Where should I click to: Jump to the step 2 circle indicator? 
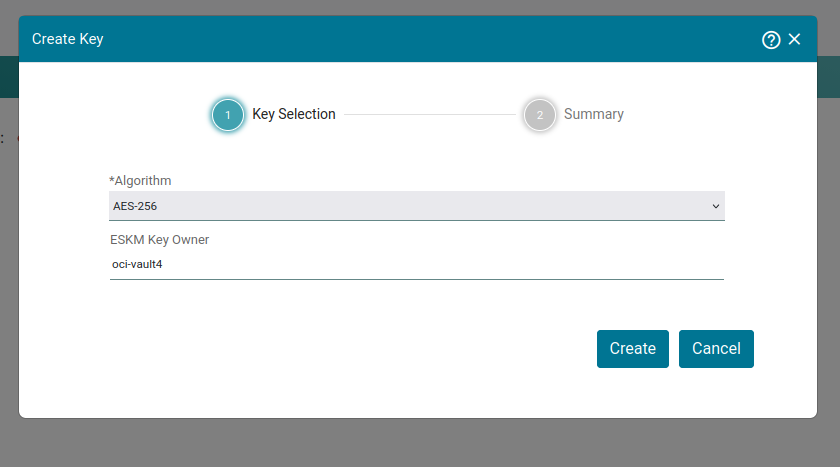[539, 115]
